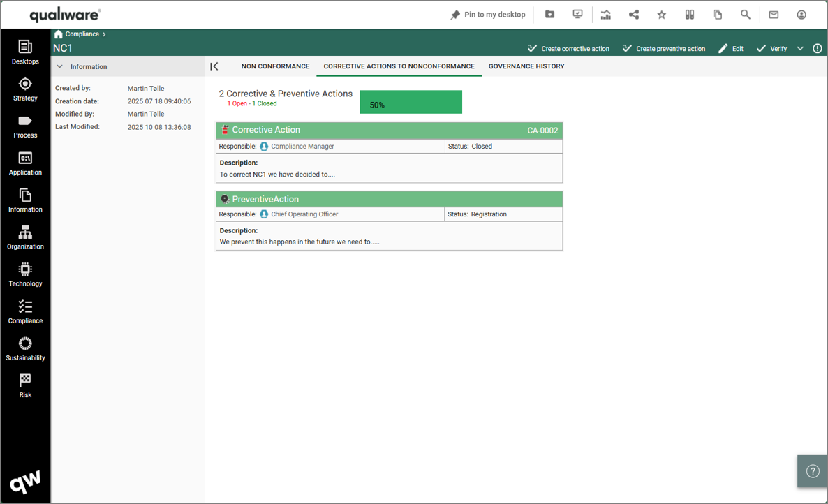Open the user account profile icon

801,15
